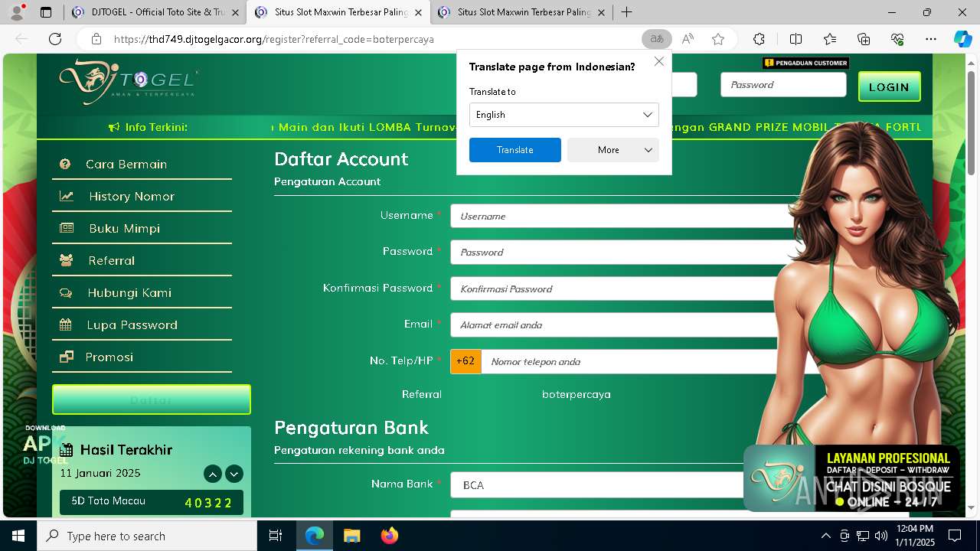The width and height of the screenshot is (980, 551).
Task: Add page to favorites star icon
Action: click(717, 39)
